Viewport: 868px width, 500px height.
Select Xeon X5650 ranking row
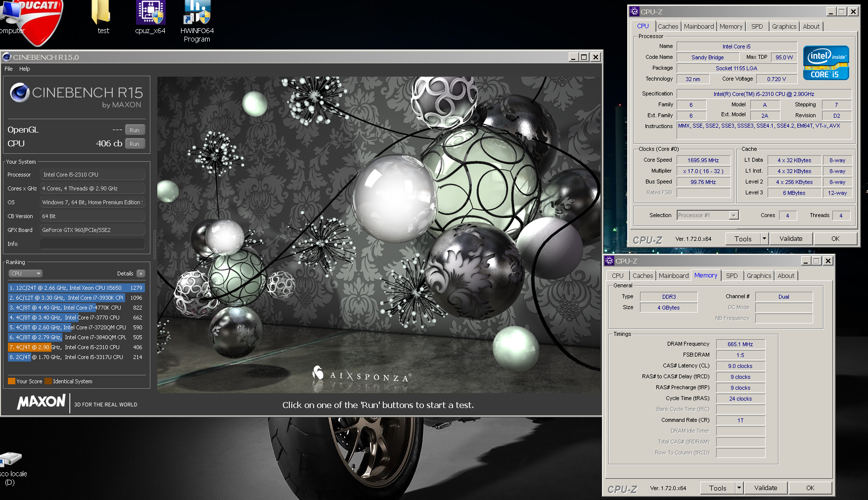click(x=76, y=288)
